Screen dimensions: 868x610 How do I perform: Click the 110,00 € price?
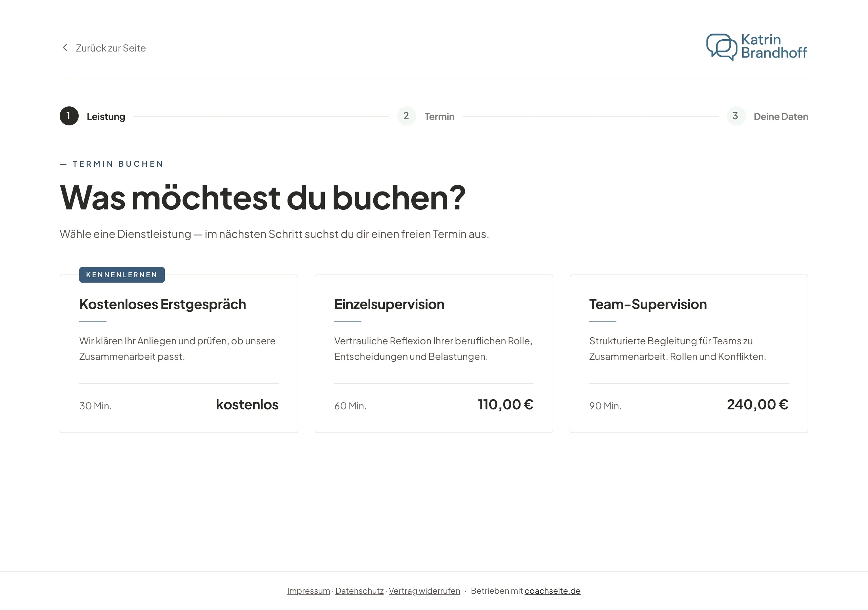click(506, 404)
